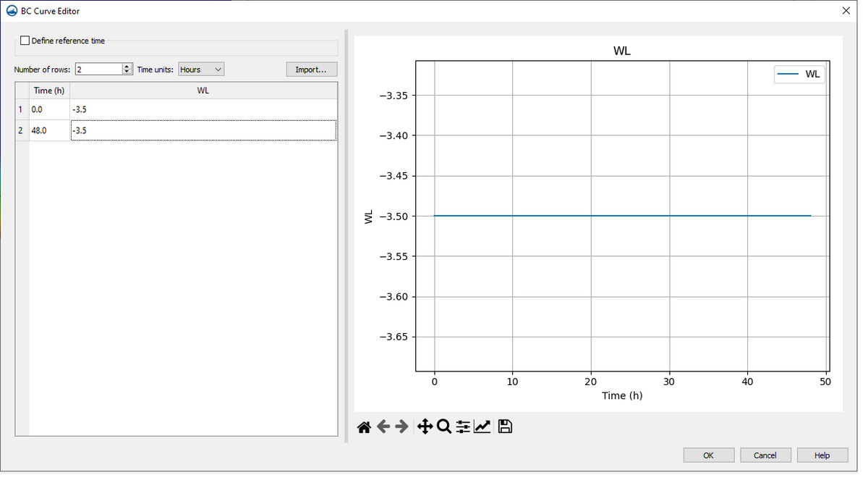Save the WL figure to file
This screenshot has height=480, width=868.
coord(504,426)
